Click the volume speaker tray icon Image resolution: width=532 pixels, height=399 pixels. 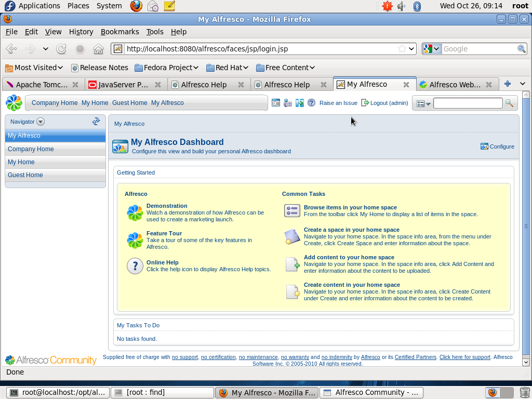point(402,6)
